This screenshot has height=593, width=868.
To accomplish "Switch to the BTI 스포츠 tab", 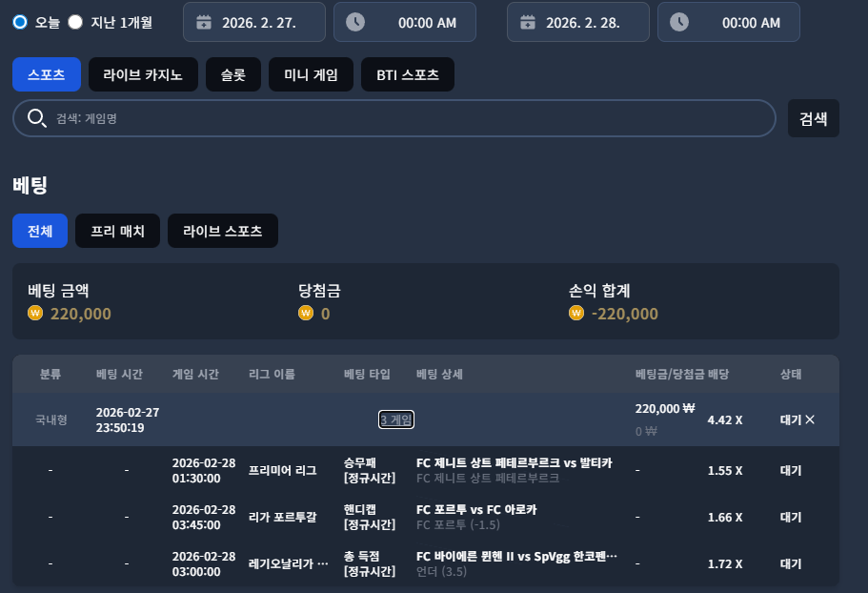I will [x=408, y=74].
